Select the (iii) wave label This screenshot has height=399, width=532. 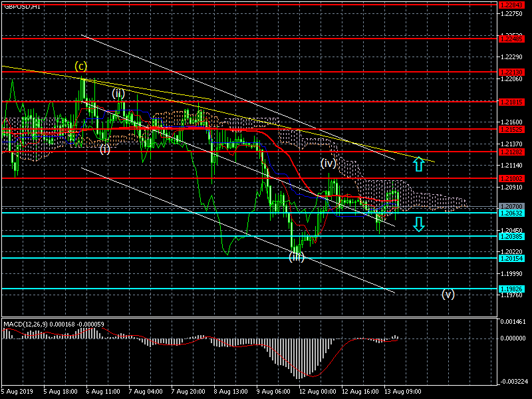[296, 256]
